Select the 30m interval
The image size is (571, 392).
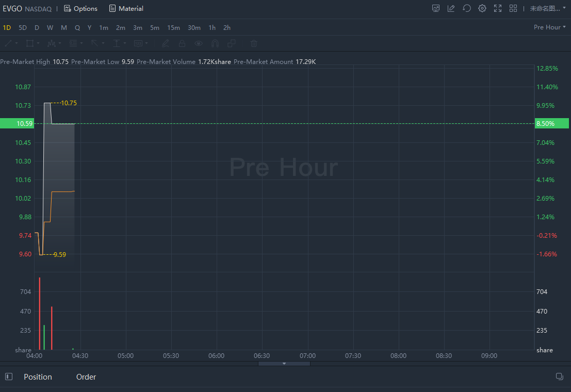(x=194, y=28)
